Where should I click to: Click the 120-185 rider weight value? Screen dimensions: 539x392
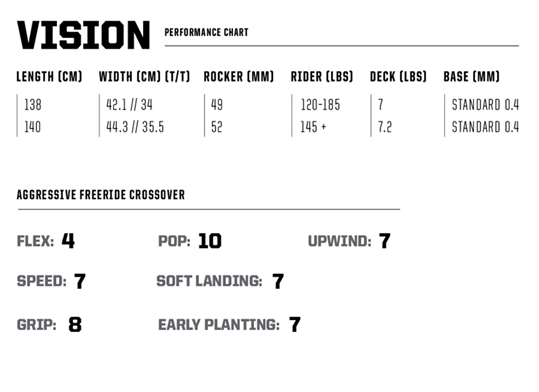320,105
